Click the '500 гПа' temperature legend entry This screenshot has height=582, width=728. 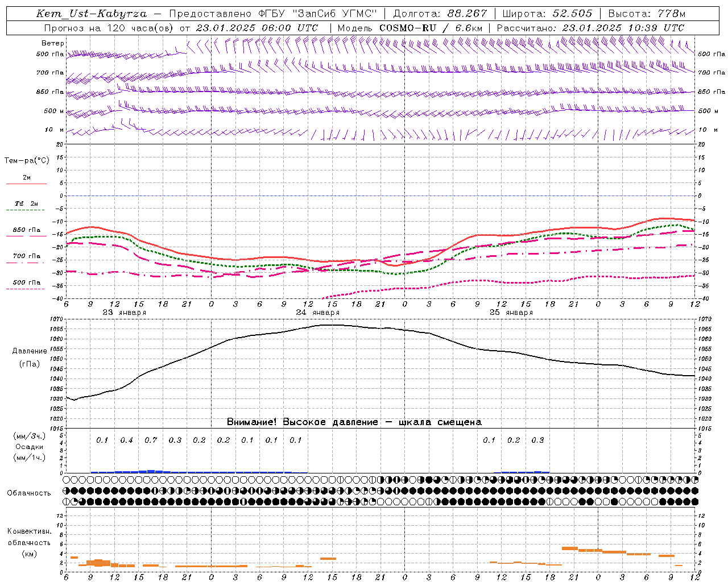[27, 282]
